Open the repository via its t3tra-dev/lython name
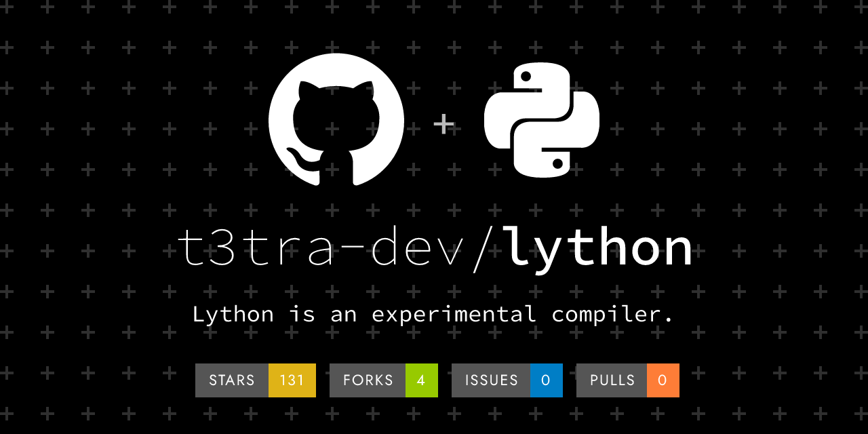This screenshot has height=434, width=868. pyautogui.click(x=437, y=246)
